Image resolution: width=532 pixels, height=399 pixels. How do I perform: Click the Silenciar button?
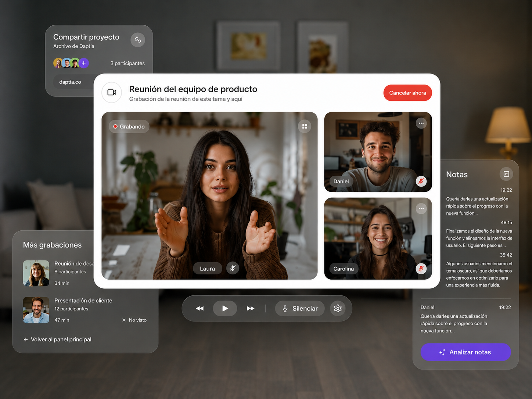(x=300, y=309)
